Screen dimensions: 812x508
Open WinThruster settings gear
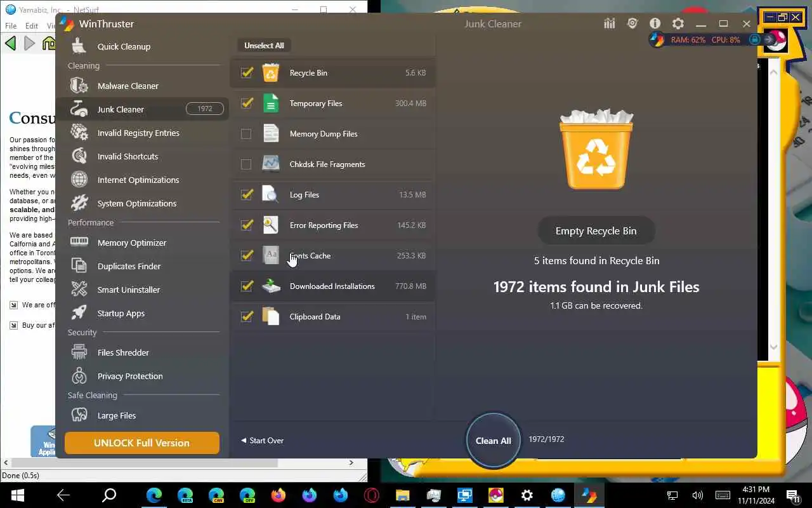pyautogui.click(x=678, y=23)
